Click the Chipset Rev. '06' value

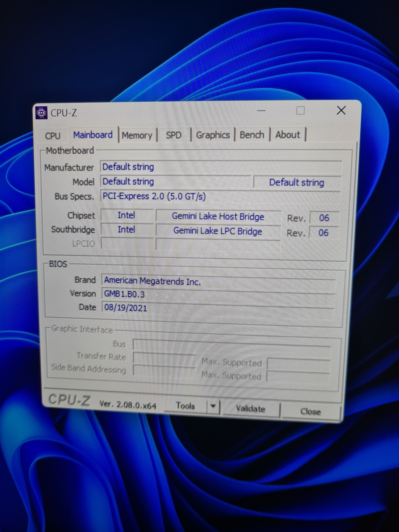pos(324,218)
